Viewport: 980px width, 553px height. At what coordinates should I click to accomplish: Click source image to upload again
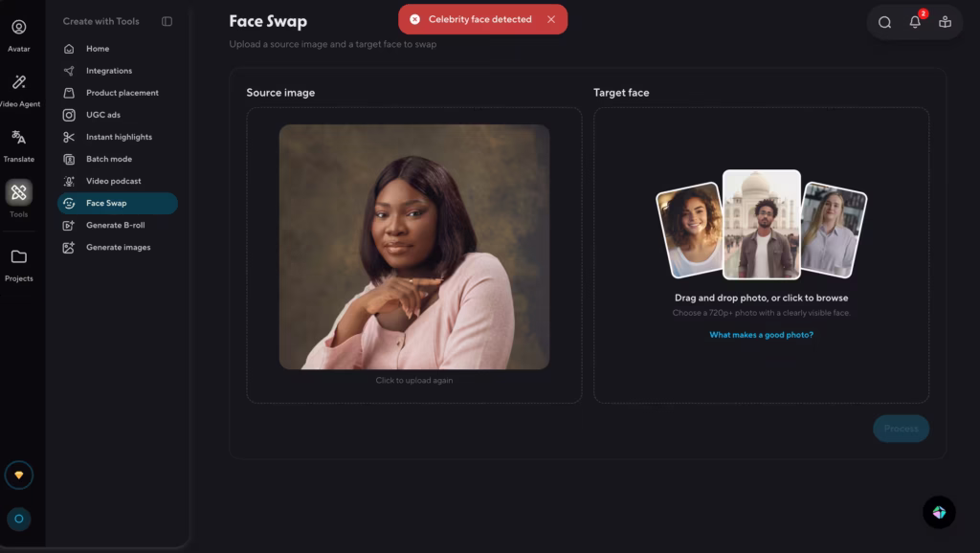point(413,247)
